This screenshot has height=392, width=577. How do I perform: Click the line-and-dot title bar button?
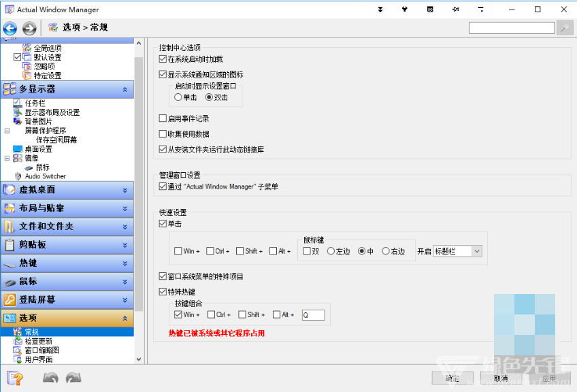(480, 10)
